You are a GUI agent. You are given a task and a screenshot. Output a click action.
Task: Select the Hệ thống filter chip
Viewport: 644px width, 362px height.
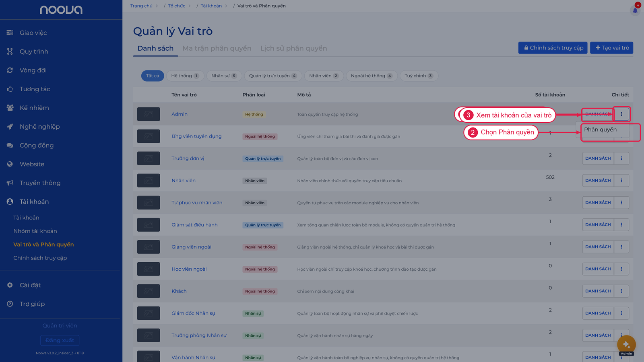click(x=185, y=76)
